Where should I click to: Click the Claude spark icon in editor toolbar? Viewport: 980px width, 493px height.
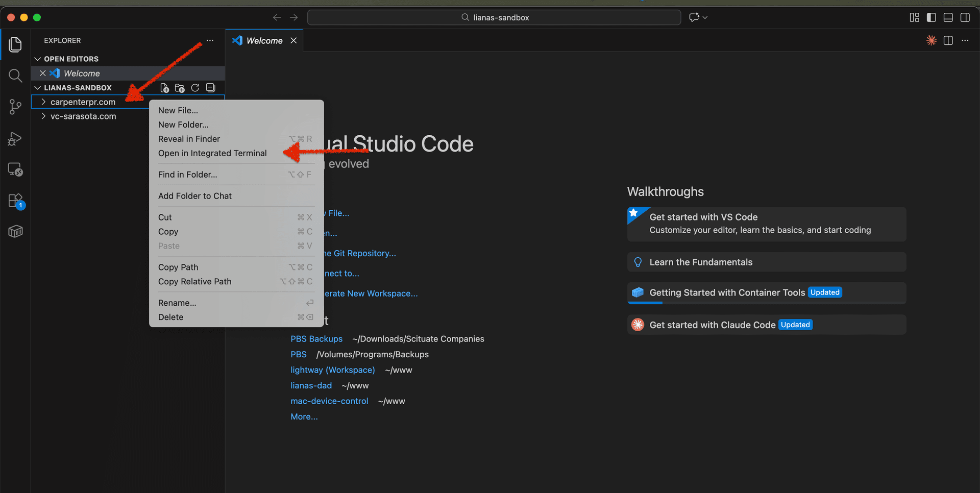coord(932,40)
